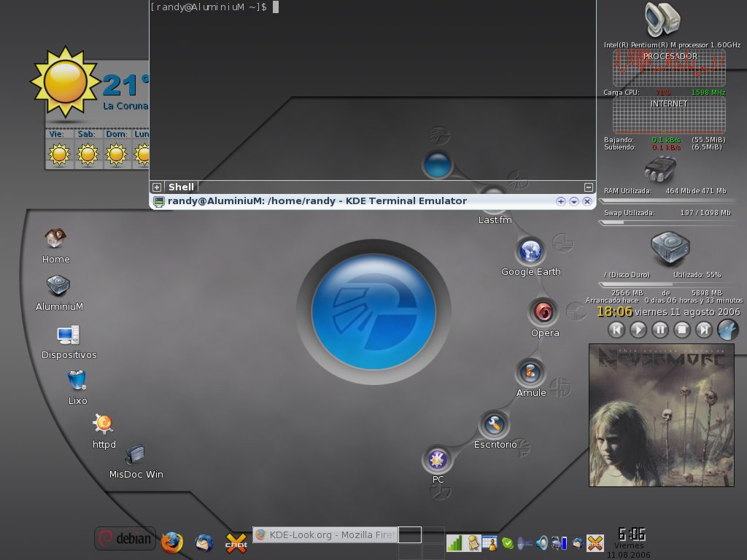Click the 'La Coruna' weather location text
The height and width of the screenshot is (560, 747).
coord(125,106)
